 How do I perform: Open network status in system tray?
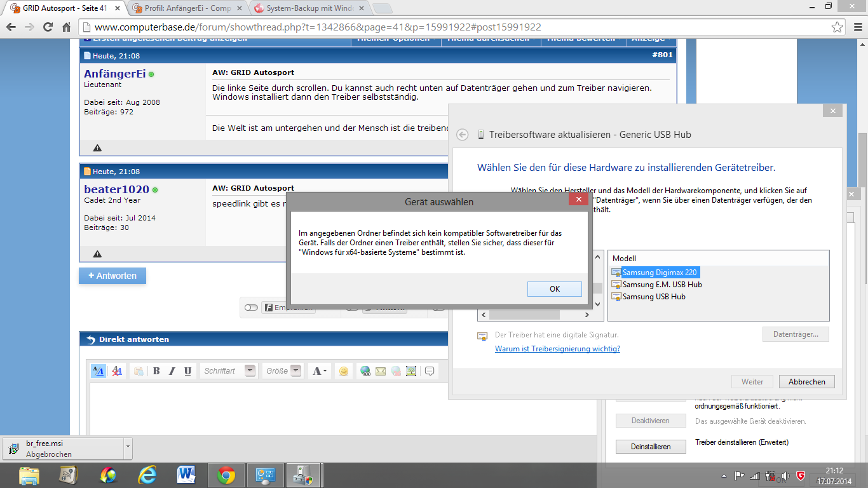pos(755,475)
